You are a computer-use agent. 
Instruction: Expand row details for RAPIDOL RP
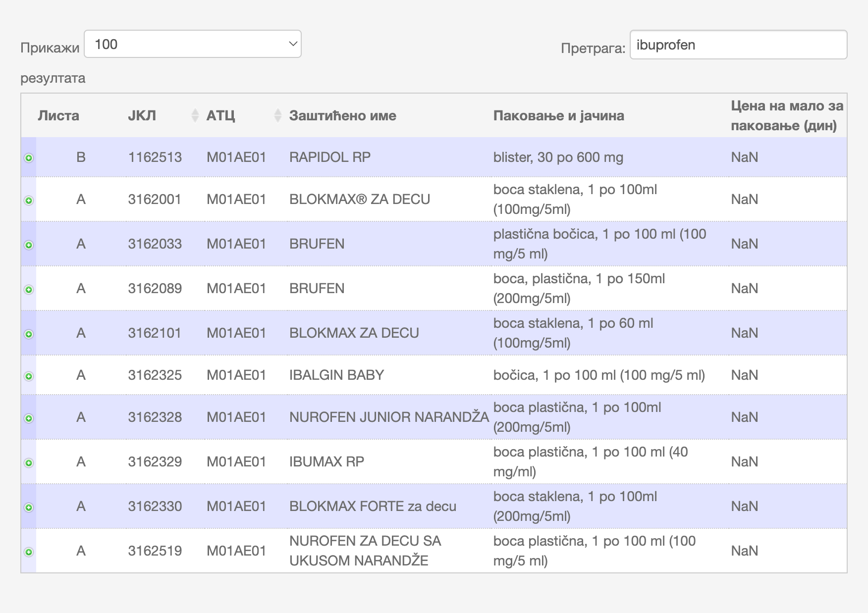click(x=29, y=158)
